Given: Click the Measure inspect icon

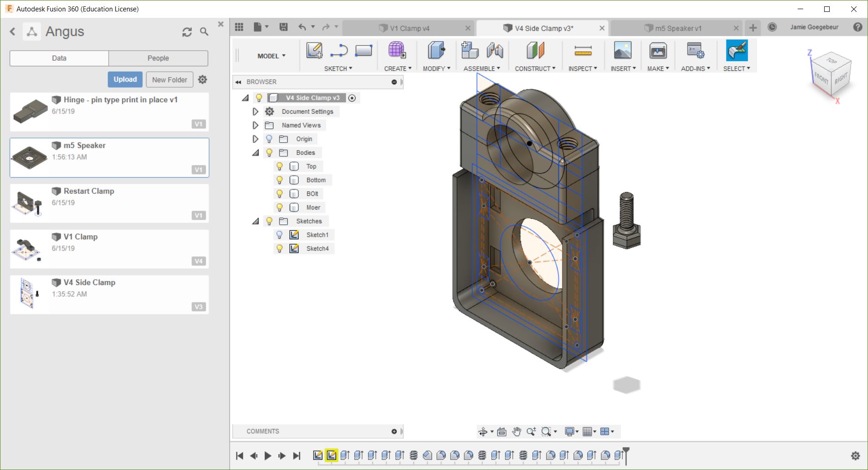Looking at the screenshot, I should (583, 51).
